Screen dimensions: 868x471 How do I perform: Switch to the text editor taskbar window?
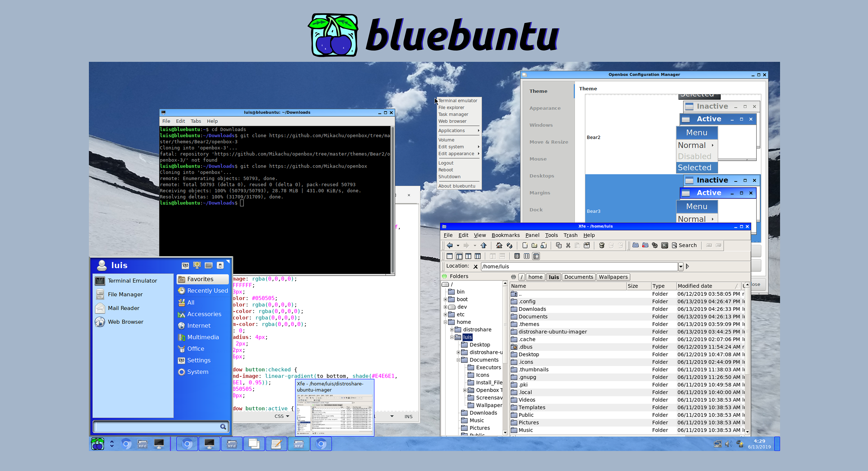(x=276, y=444)
